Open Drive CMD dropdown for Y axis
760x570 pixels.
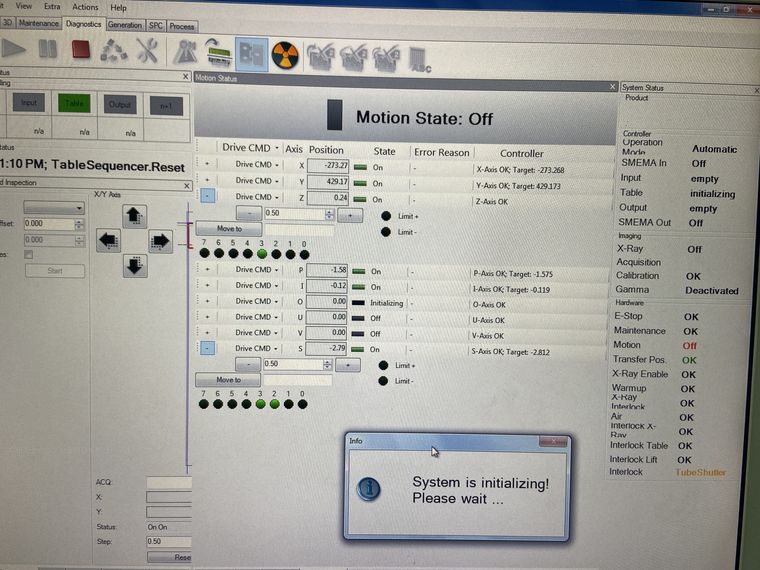click(x=257, y=181)
